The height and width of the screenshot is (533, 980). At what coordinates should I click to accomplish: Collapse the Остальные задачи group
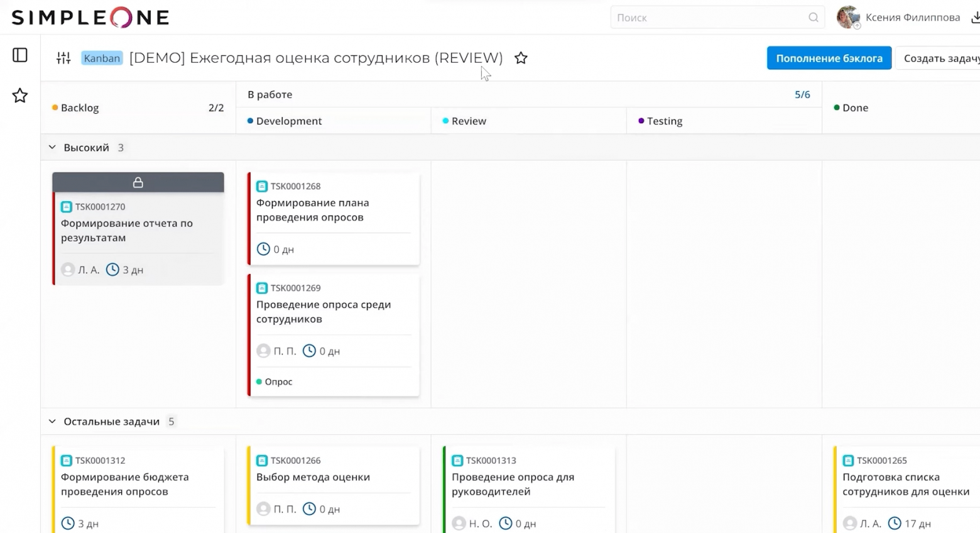pyautogui.click(x=52, y=421)
